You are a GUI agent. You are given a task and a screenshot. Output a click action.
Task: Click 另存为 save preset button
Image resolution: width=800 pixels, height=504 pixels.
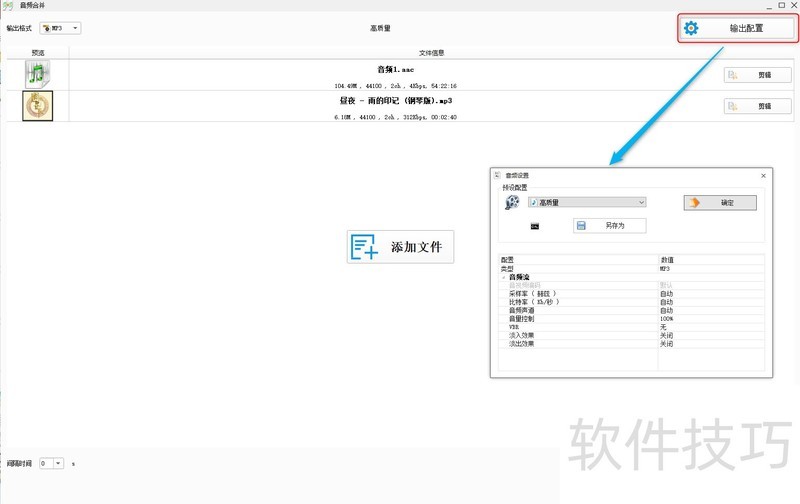click(x=610, y=225)
